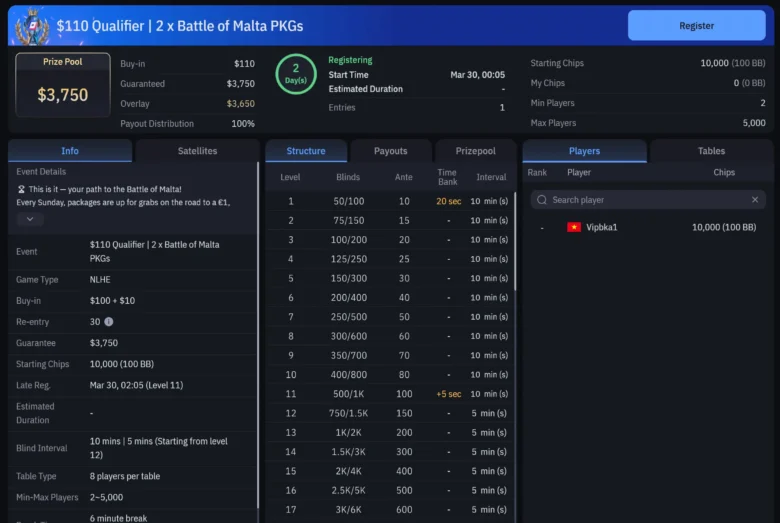
Task: Open the Re-entry info tooltip icon
Action: pos(108,322)
